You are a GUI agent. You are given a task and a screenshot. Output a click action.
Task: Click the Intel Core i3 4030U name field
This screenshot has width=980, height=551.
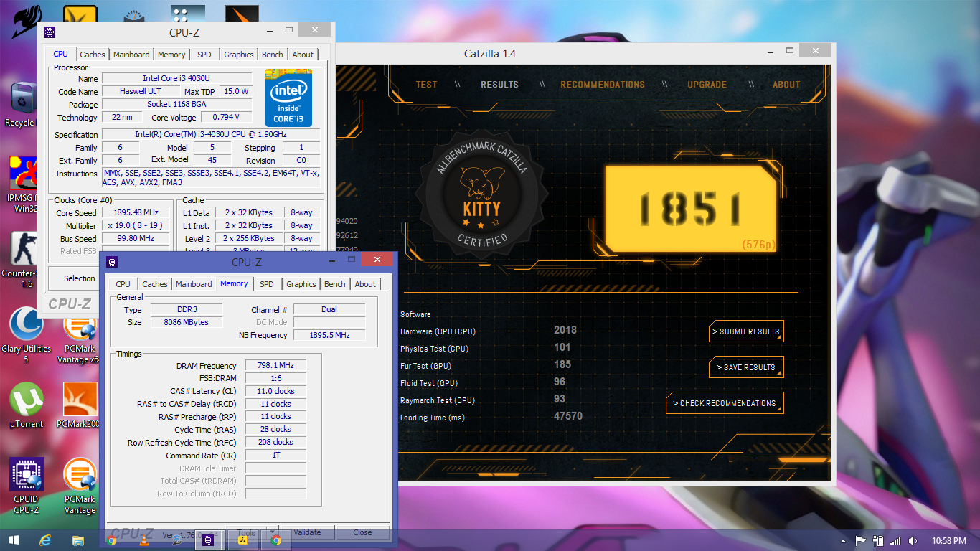[x=176, y=78]
